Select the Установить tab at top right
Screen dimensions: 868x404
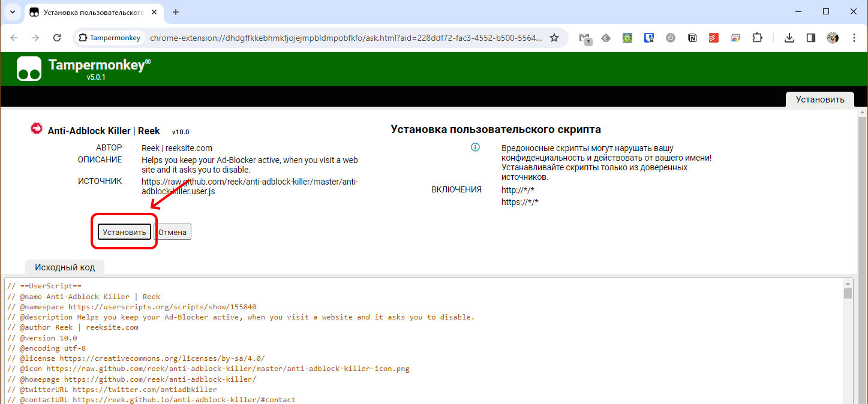(820, 100)
